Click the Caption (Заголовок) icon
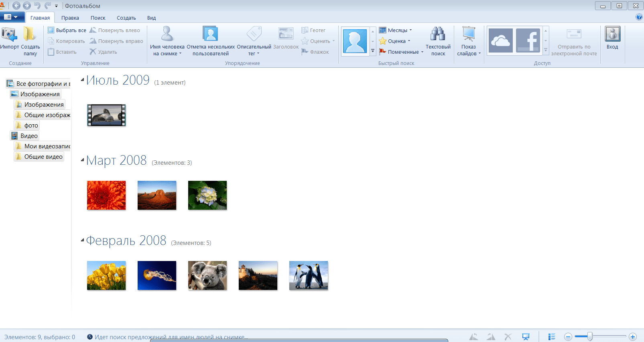644x342 pixels. (286, 34)
